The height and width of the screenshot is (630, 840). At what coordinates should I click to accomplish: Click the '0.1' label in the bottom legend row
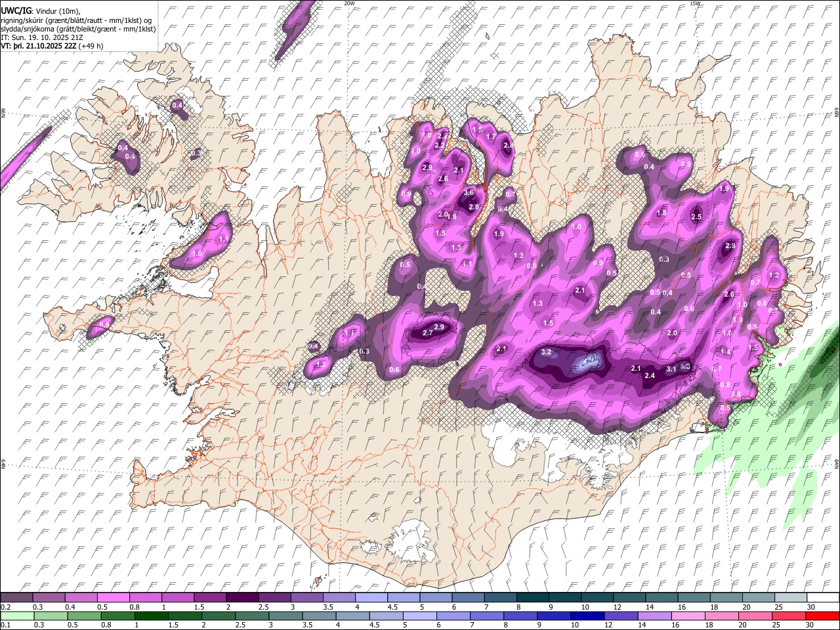[5, 625]
